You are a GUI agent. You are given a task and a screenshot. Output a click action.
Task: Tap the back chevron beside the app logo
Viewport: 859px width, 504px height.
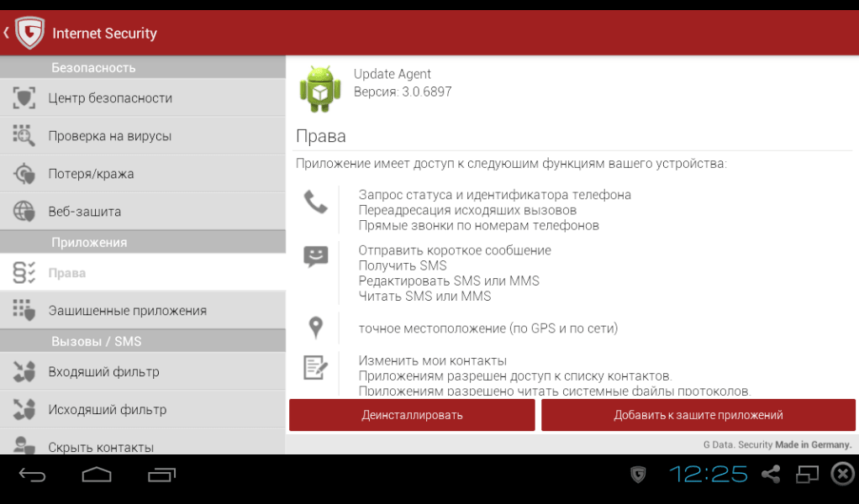point(7,34)
